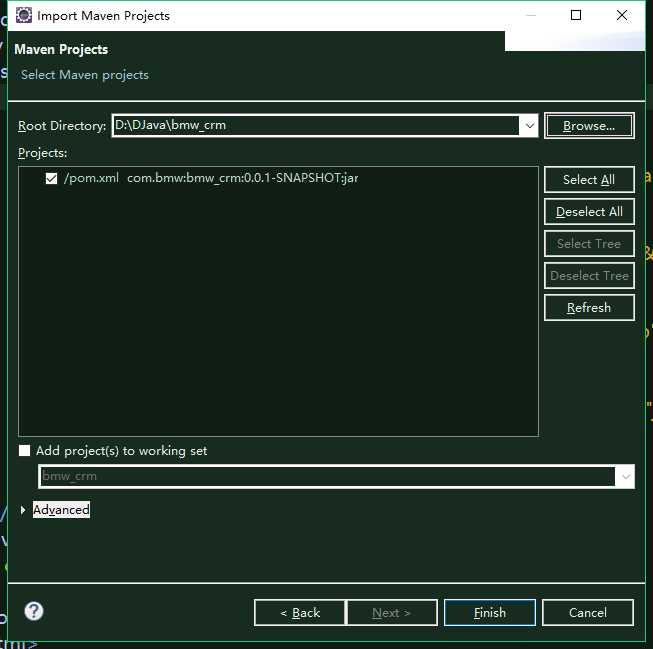653x649 pixels.
Task: Click the help question mark icon
Action: tap(34, 611)
